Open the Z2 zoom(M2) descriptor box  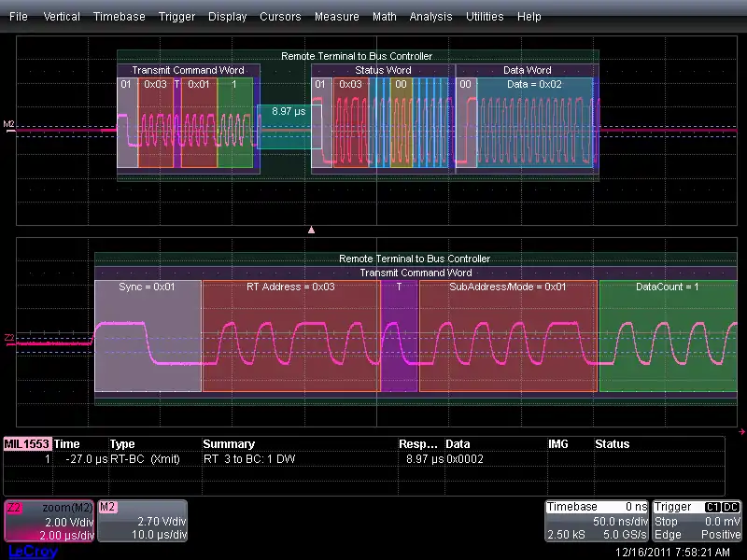click(x=49, y=521)
